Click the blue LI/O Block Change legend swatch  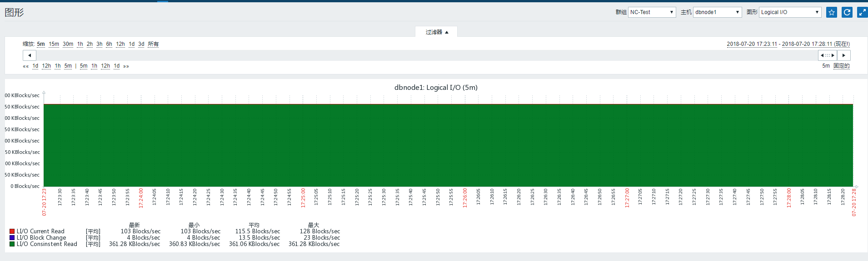pyautogui.click(x=12, y=238)
